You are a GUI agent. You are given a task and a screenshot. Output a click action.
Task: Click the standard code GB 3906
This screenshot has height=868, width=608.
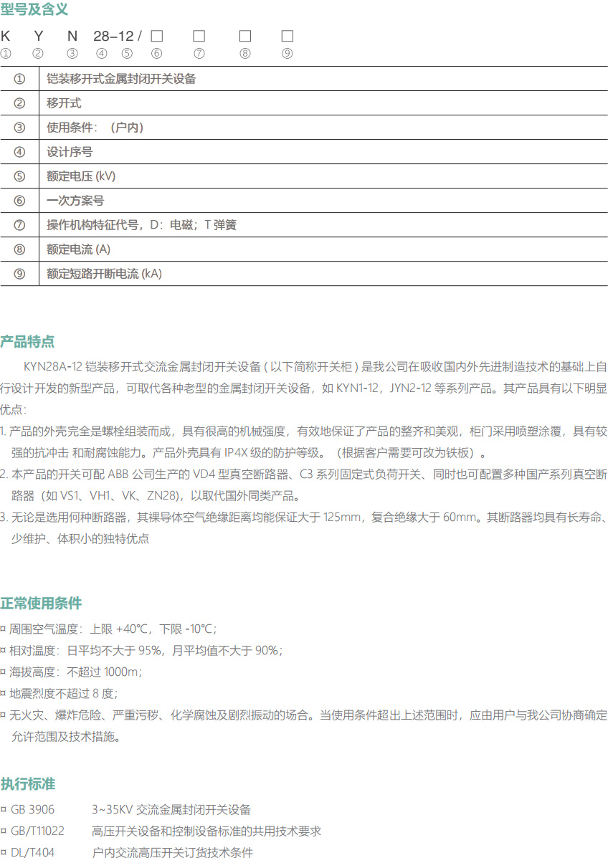tap(32, 810)
